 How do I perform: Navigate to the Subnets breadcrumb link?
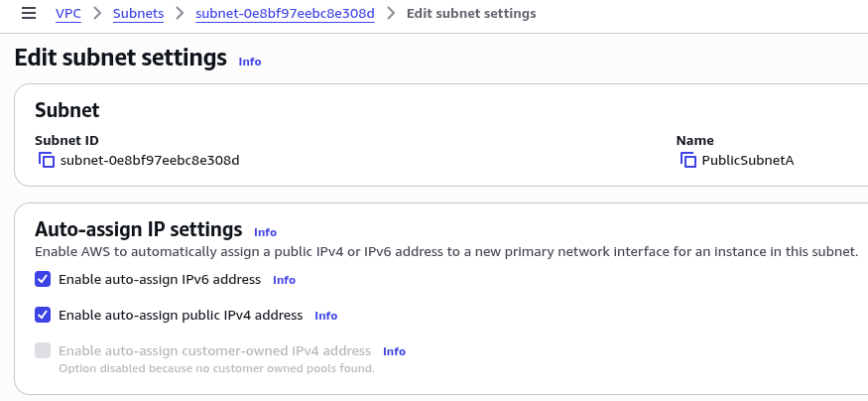pyautogui.click(x=139, y=14)
